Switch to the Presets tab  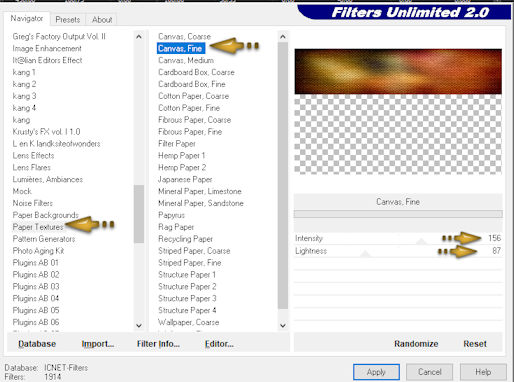coord(68,20)
